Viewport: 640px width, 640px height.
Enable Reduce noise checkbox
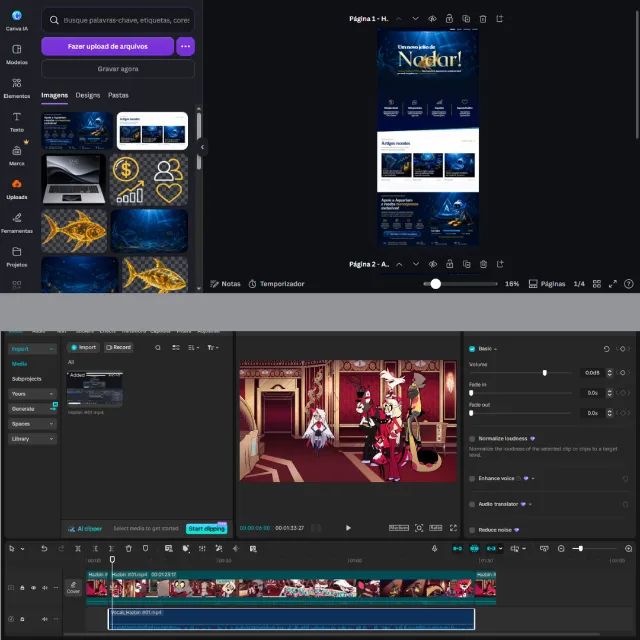pyautogui.click(x=472, y=530)
